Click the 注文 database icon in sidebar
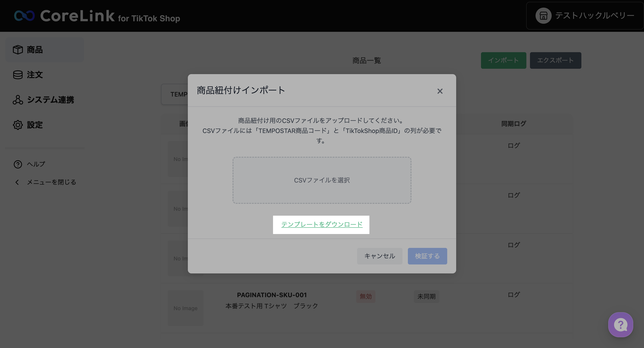This screenshot has width=644, height=348. tap(18, 75)
